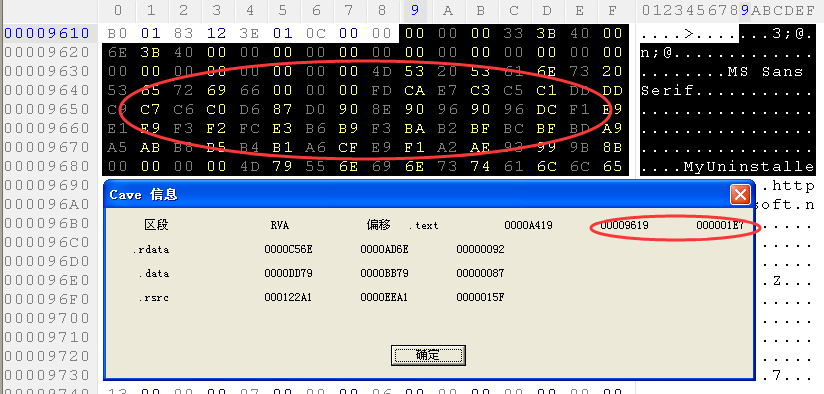
Task: Click RVA value 0000DD79
Action: coord(289,274)
